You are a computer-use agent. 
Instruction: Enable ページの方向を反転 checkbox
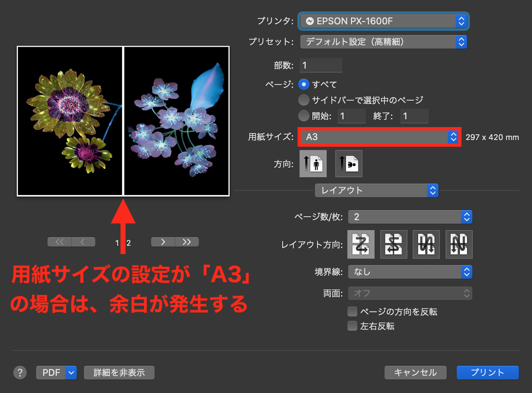click(x=352, y=311)
